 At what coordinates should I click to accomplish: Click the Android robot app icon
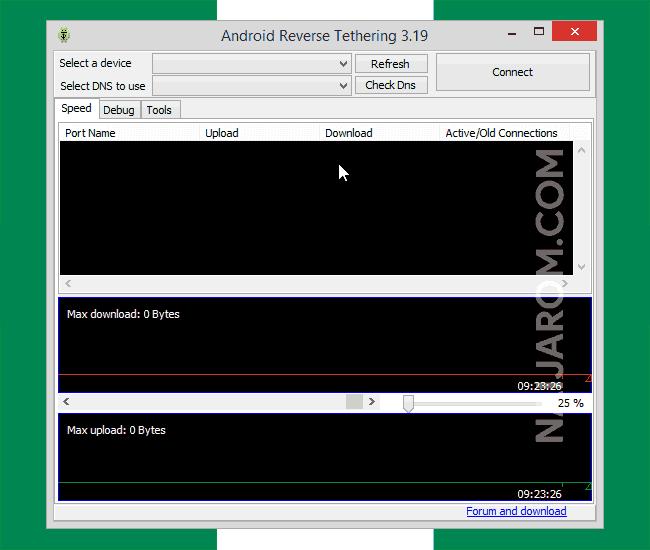tap(64, 35)
